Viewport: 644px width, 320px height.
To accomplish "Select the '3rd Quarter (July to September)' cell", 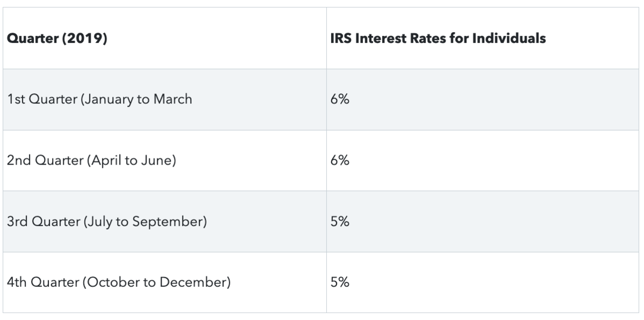I will coord(106,221).
